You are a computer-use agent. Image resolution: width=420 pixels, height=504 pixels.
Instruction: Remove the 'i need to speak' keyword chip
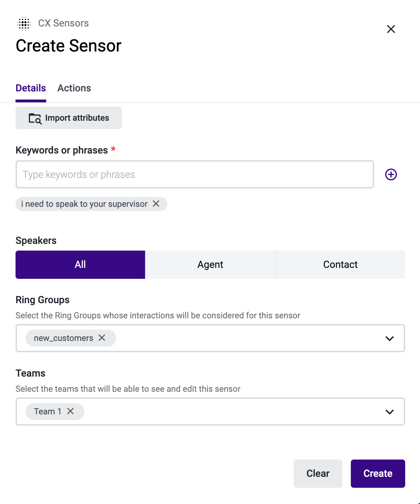coord(156,204)
